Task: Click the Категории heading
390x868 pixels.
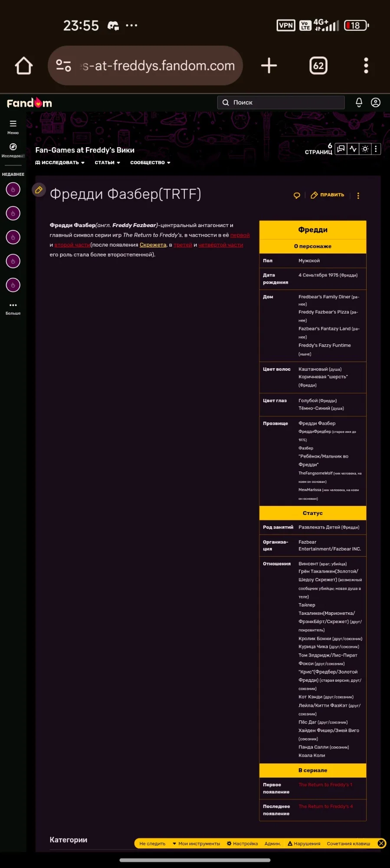Action: (x=68, y=840)
